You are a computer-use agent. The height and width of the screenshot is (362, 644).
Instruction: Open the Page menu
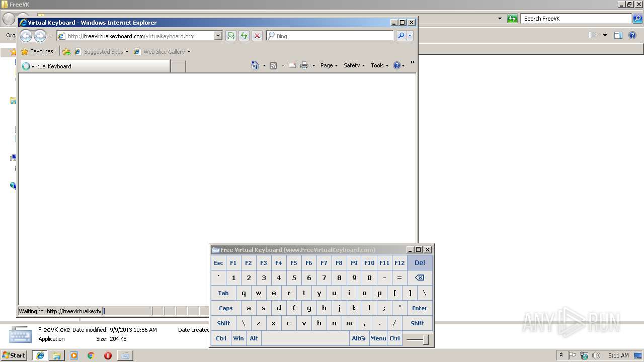pos(329,65)
